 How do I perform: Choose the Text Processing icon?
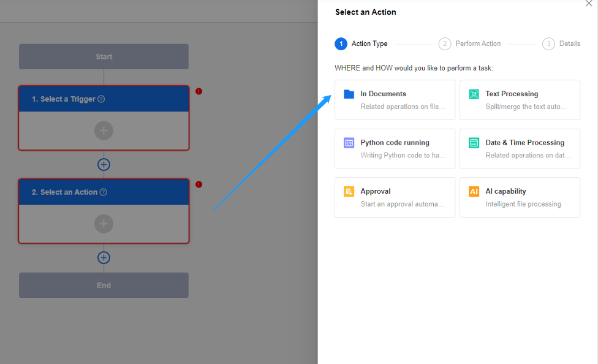pos(474,94)
